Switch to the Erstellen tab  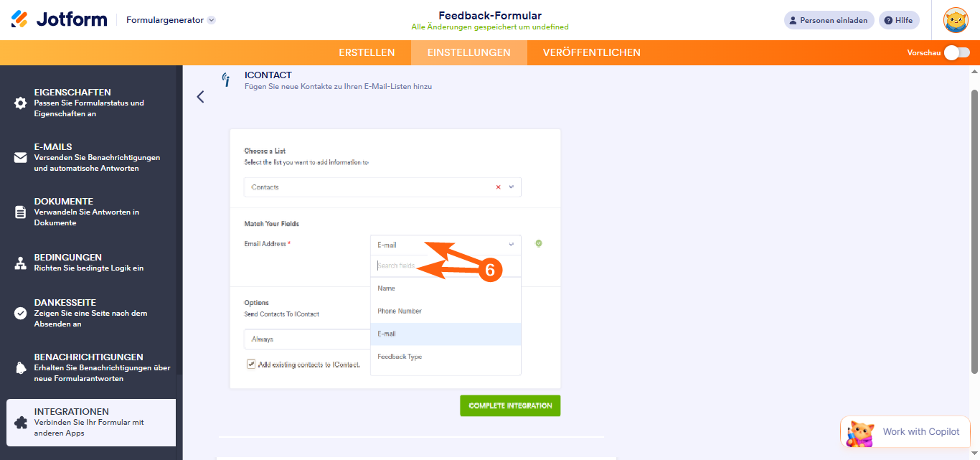click(x=367, y=52)
